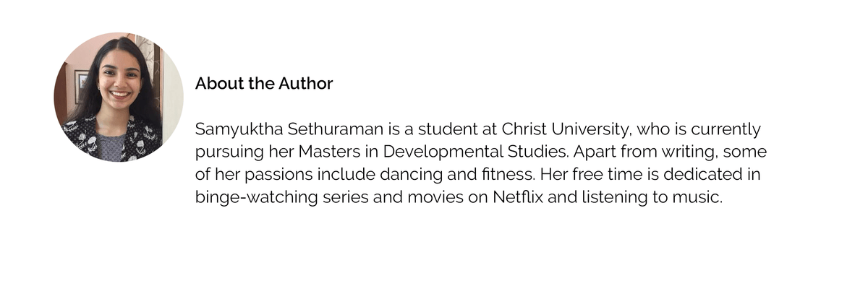Click the framed picture in the photo background
The image size is (868, 294).
coord(81,86)
